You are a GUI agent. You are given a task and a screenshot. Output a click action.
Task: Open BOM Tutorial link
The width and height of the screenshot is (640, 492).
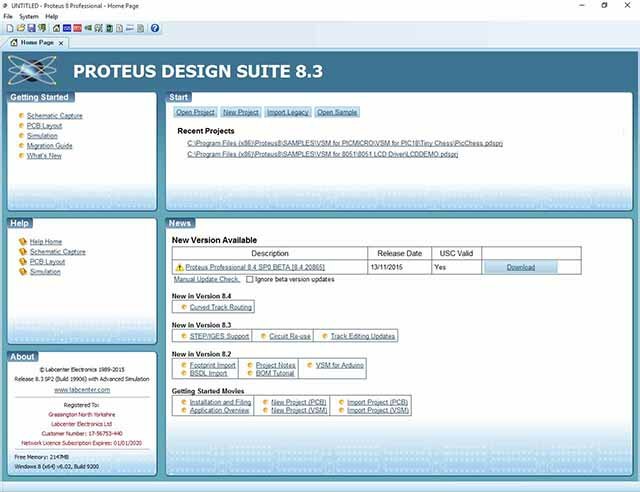click(x=275, y=373)
